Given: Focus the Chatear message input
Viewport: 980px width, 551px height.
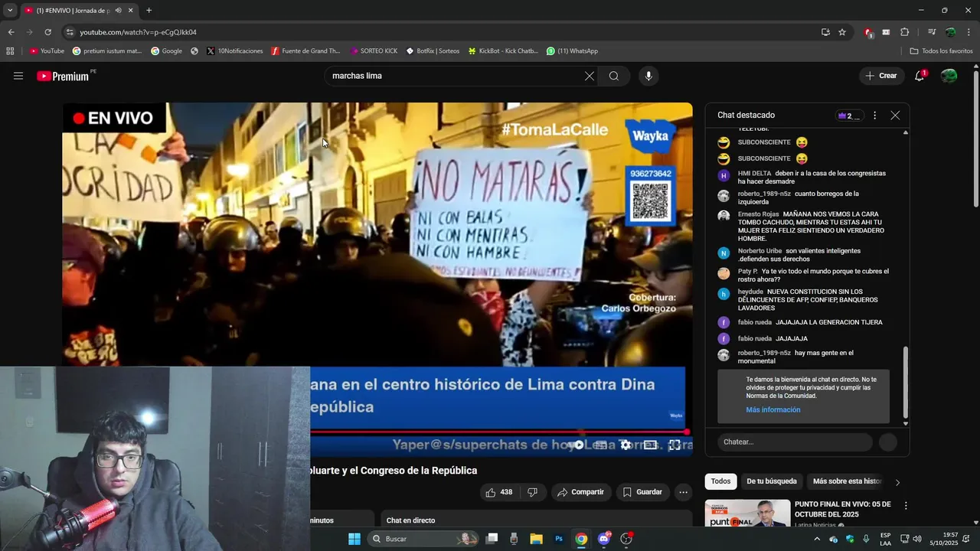Looking at the screenshot, I should pyautogui.click(x=795, y=442).
